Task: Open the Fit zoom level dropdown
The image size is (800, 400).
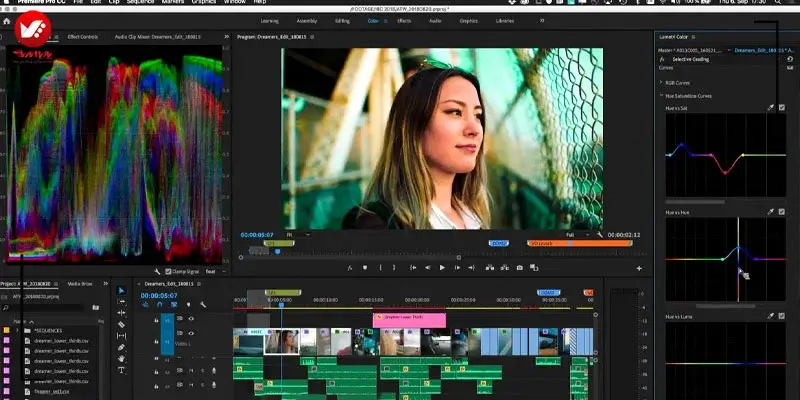Action: 298,235
